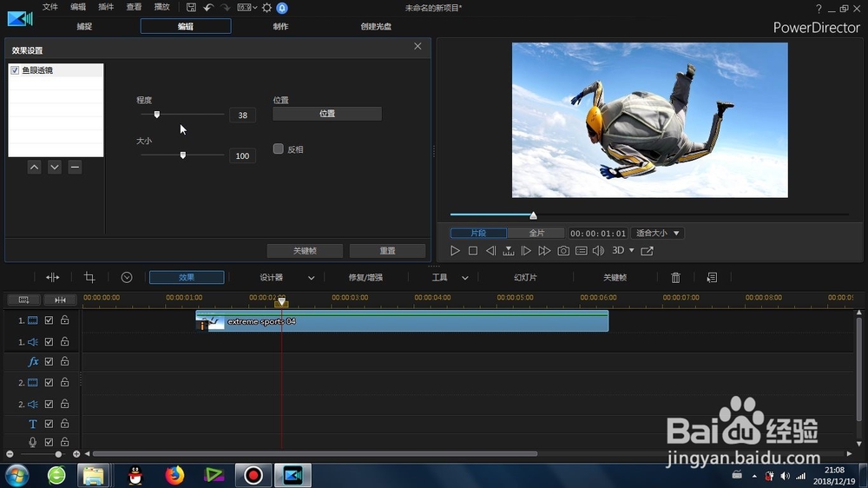Viewport: 868px width, 488px height.
Task: Toggle the fx track enable checkbox
Action: tap(49, 361)
